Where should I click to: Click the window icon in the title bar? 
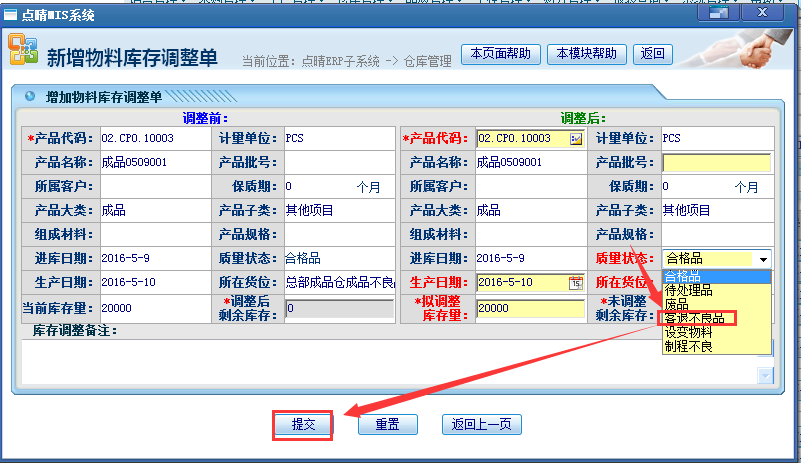(11, 14)
